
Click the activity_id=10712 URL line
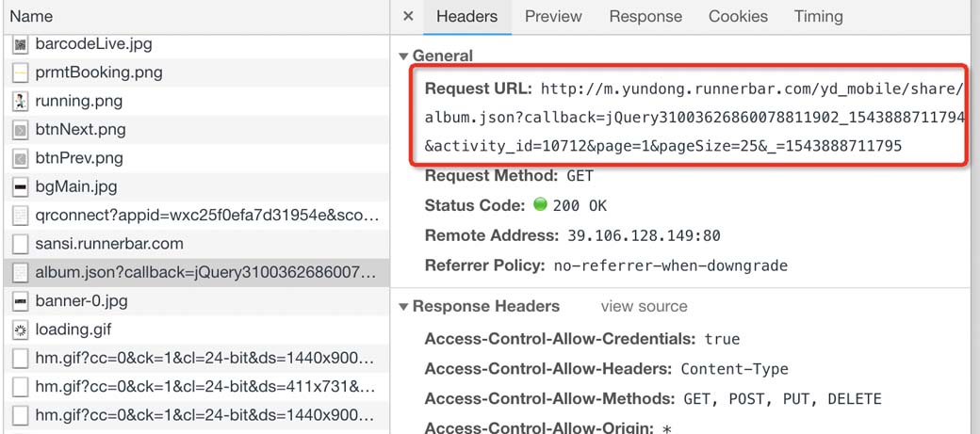coord(663,146)
